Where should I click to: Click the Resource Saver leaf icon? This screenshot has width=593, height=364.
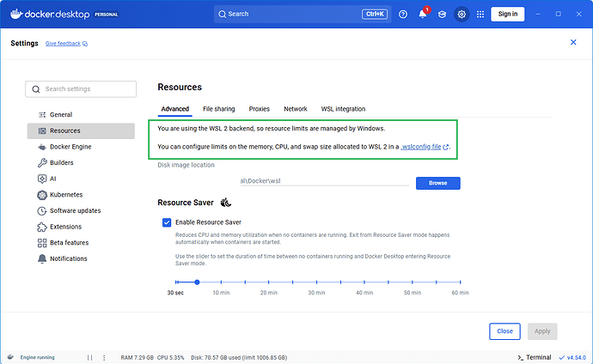(x=226, y=203)
